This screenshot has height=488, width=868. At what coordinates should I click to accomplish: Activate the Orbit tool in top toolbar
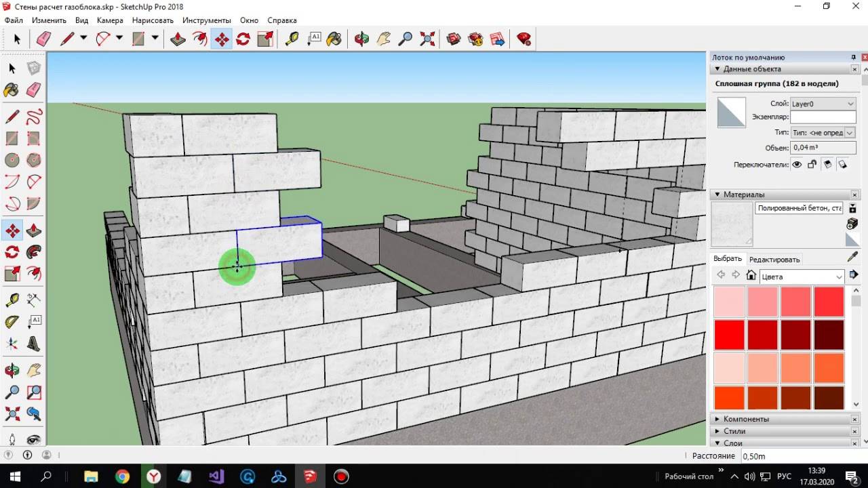click(x=362, y=39)
